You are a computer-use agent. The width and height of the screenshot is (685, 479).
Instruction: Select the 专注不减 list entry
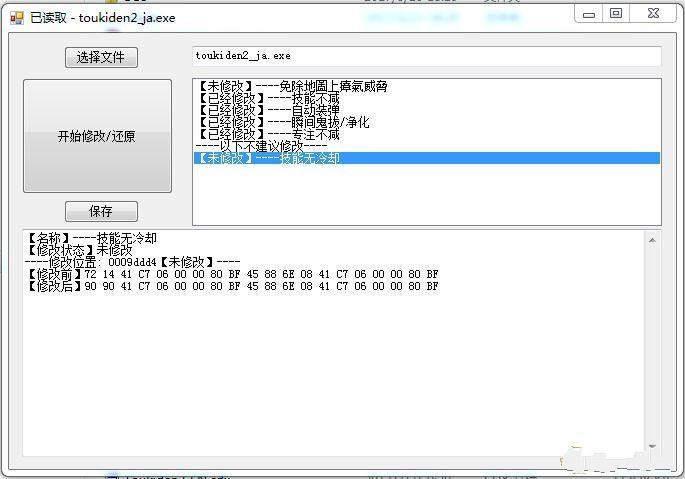click(x=427, y=134)
